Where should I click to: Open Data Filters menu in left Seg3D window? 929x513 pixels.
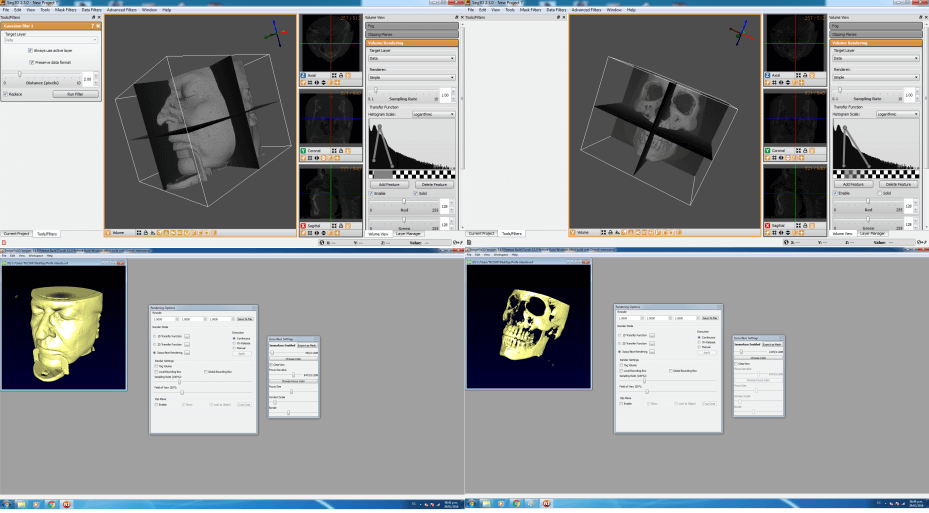coord(91,10)
